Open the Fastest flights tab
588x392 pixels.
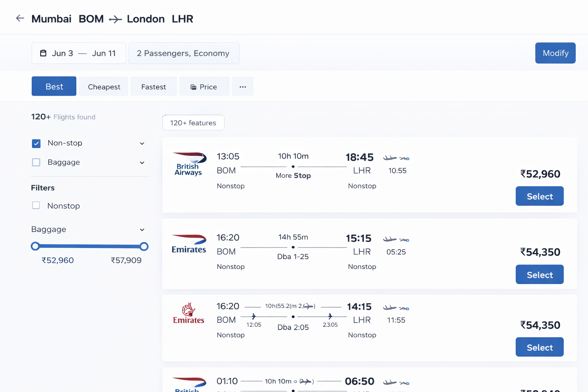click(x=153, y=87)
